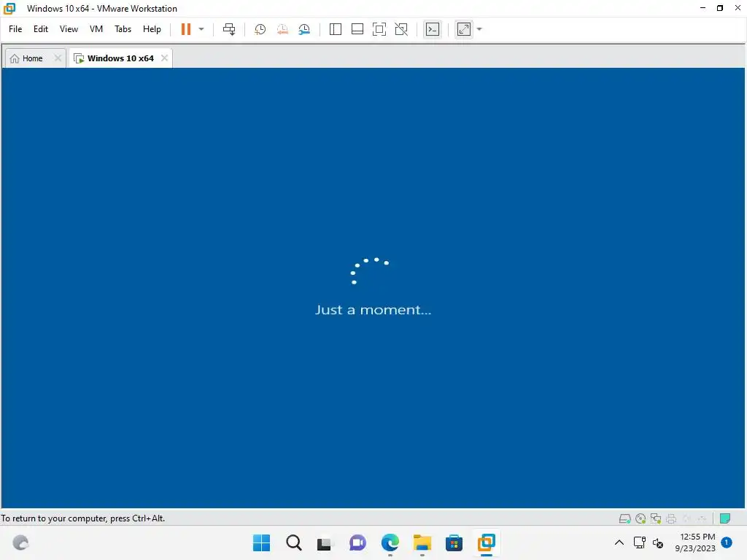Open the Edit menu

click(41, 29)
